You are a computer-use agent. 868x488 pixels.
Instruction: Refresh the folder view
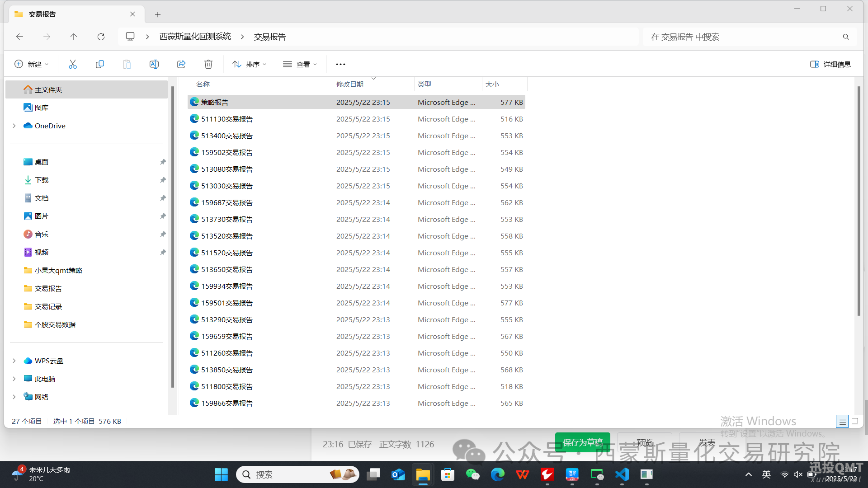point(101,37)
